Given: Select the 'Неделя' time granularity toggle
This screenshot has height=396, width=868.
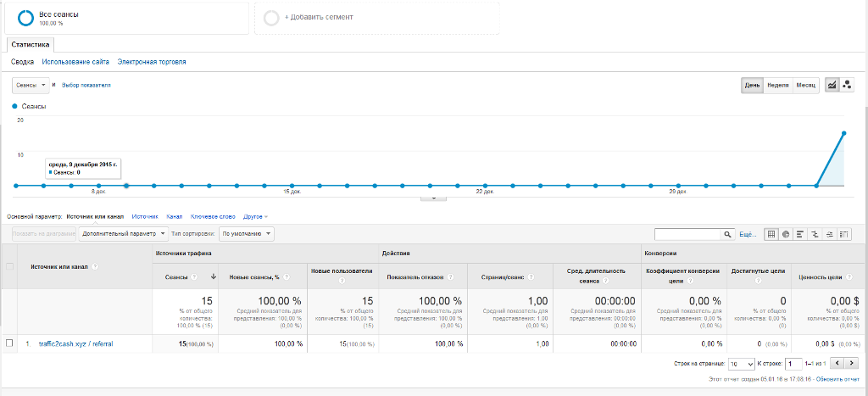Looking at the screenshot, I should [x=778, y=86].
